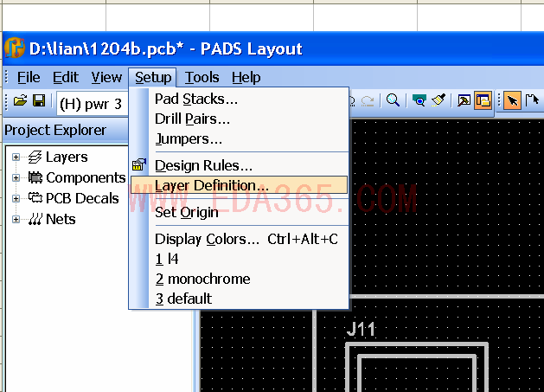This screenshot has height=392, width=544.
Task: Toggle the highlighted Project Explorer window icon
Action: pos(483,100)
